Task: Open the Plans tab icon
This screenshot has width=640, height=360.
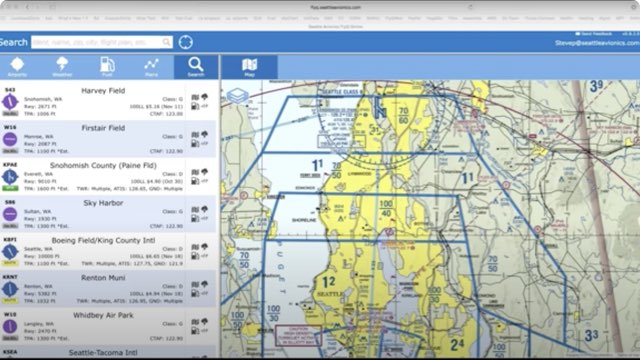Action: point(151,67)
